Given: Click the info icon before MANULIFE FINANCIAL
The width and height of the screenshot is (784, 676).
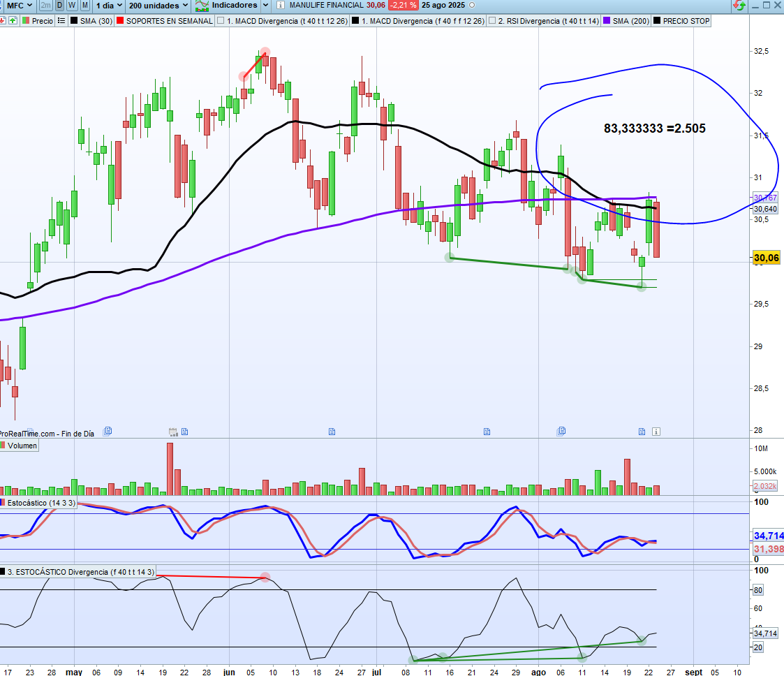Looking at the screenshot, I should 281,6.
